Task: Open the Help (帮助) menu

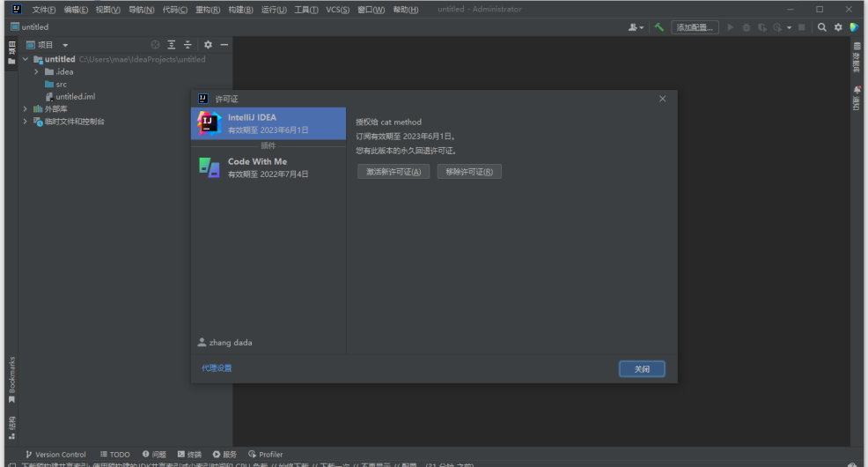Action: point(406,10)
